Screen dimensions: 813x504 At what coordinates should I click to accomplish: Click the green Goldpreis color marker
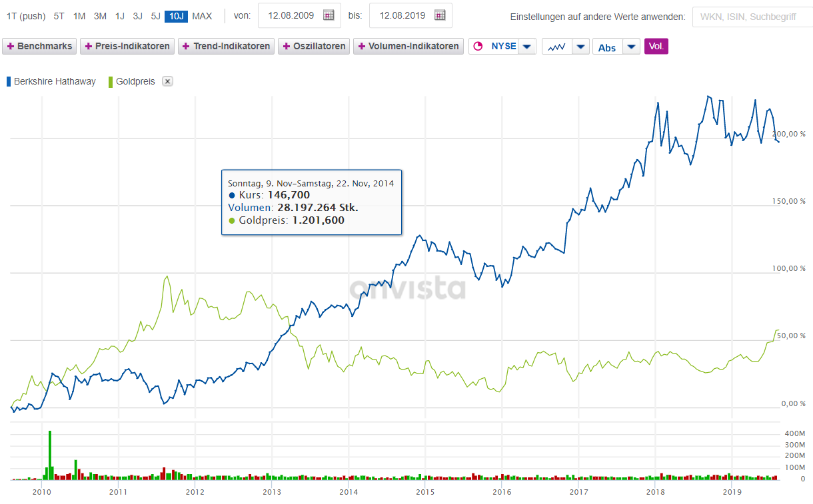tap(111, 81)
